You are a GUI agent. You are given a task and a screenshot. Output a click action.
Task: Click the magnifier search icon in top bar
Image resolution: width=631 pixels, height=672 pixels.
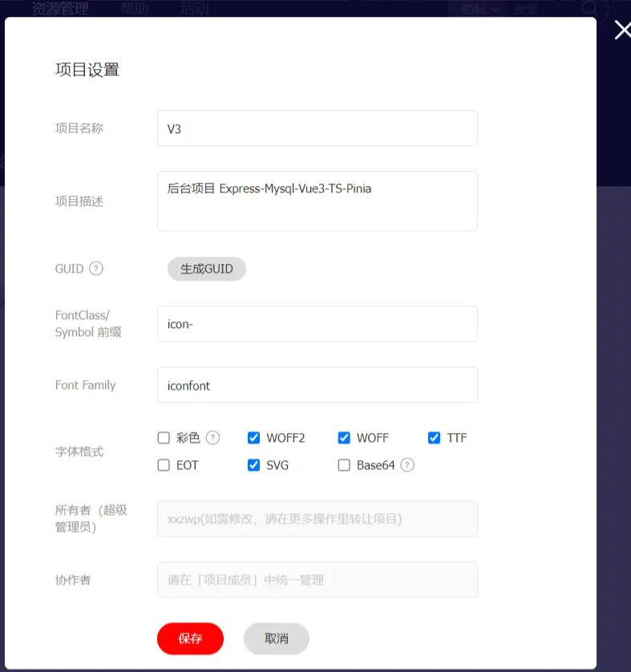[x=590, y=8]
